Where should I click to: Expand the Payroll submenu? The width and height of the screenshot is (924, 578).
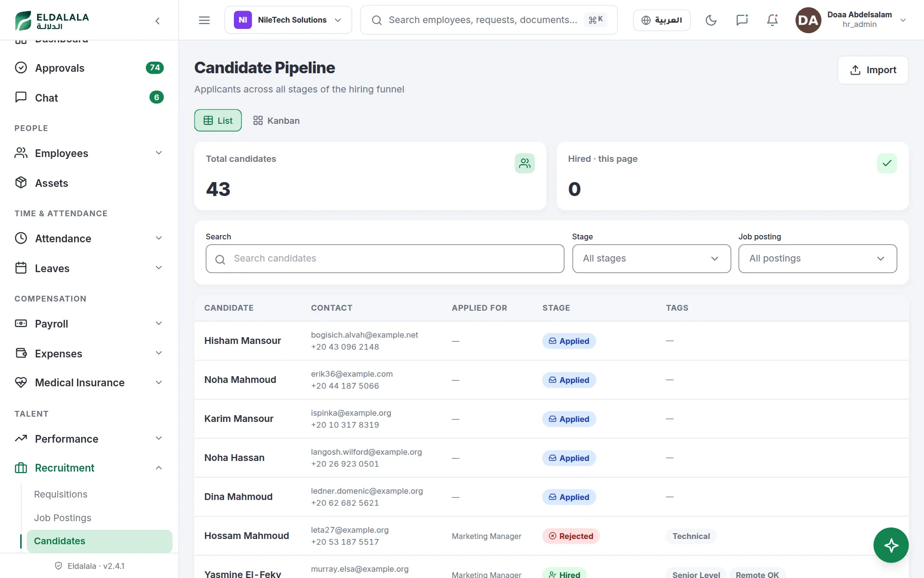pos(159,323)
